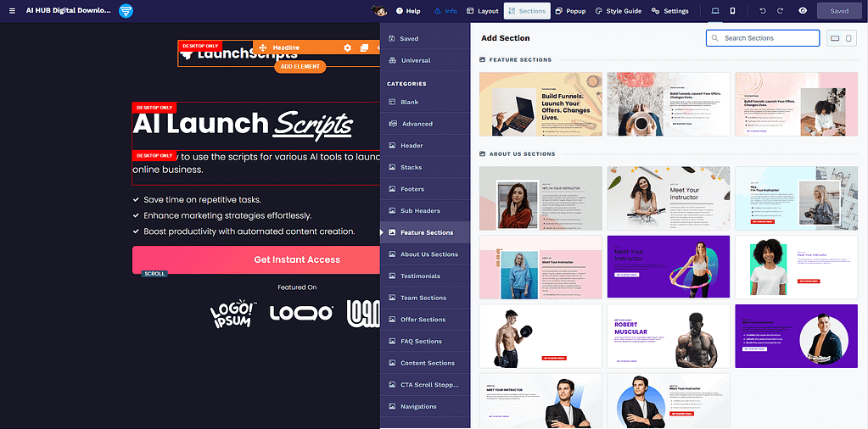Select Advanced category
This screenshot has height=429, width=868.
coord(425,124)
